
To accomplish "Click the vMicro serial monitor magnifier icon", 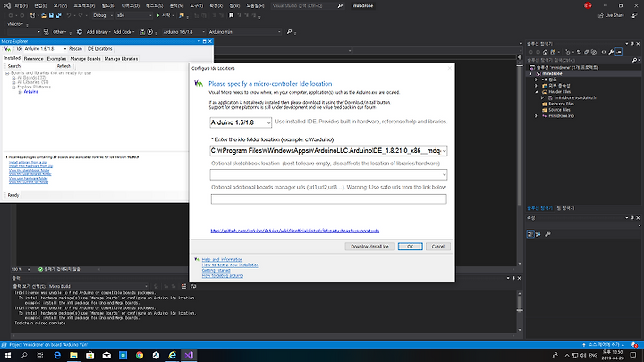I will (x=289, y=32).
